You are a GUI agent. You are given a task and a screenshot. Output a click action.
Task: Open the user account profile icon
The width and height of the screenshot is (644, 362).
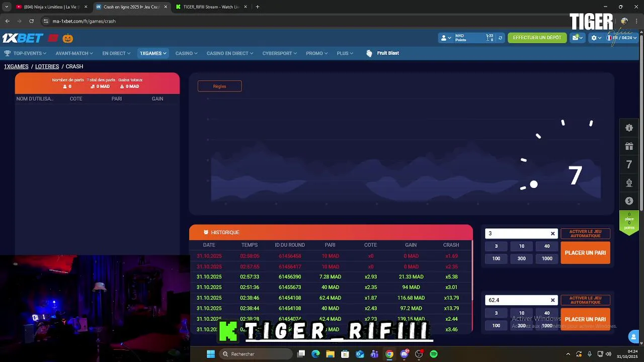click(444, 38)
